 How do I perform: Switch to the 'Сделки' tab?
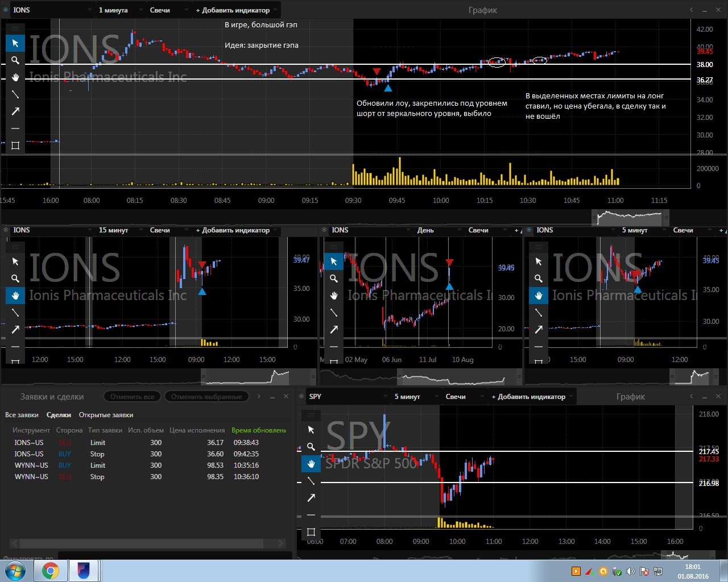click(59, 415)
